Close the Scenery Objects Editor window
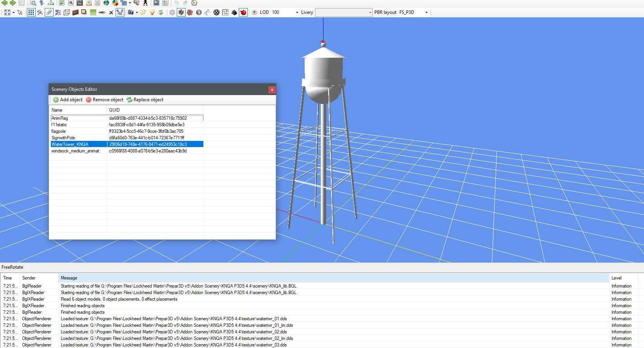 pos(272,90)
